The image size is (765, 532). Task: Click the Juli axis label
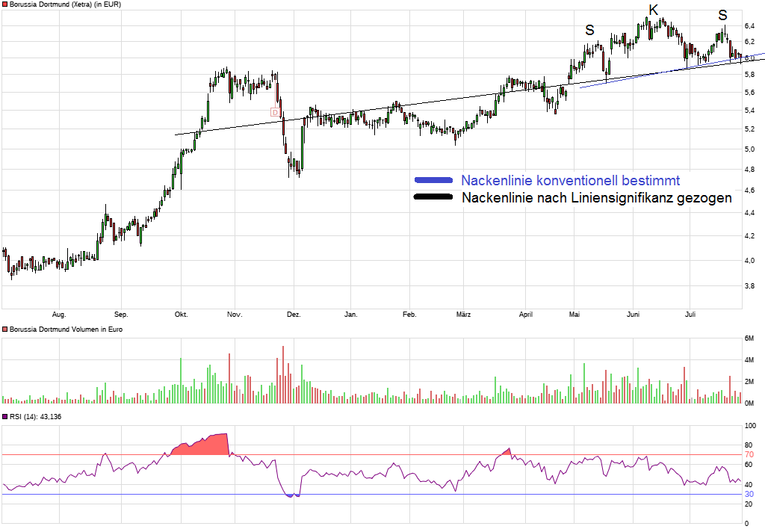690,315
